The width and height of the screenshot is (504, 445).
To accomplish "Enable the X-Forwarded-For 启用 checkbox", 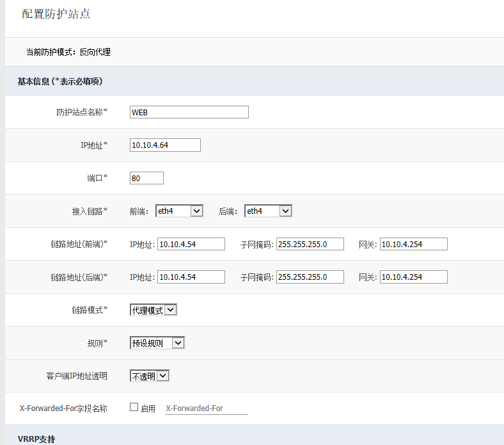I will [x=134, y=407].
